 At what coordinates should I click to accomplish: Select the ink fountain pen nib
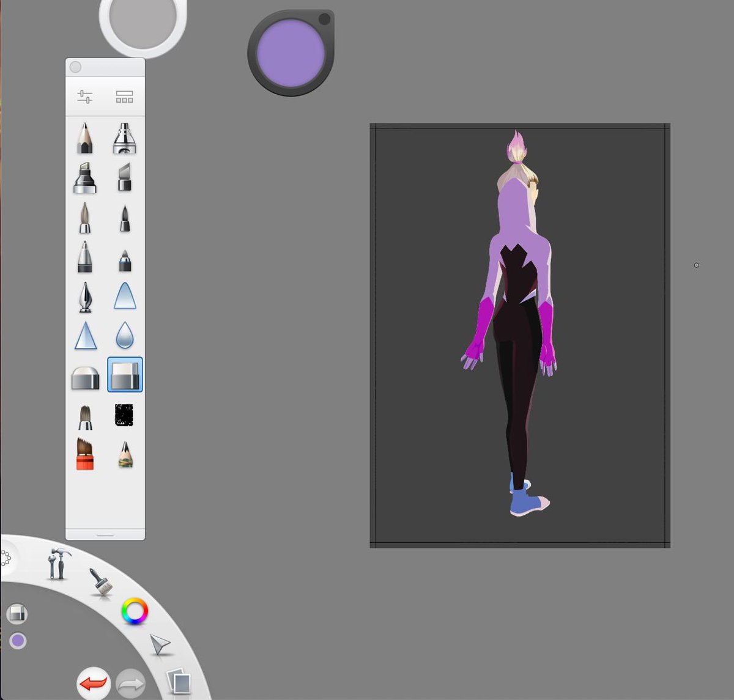pos(85,297)
